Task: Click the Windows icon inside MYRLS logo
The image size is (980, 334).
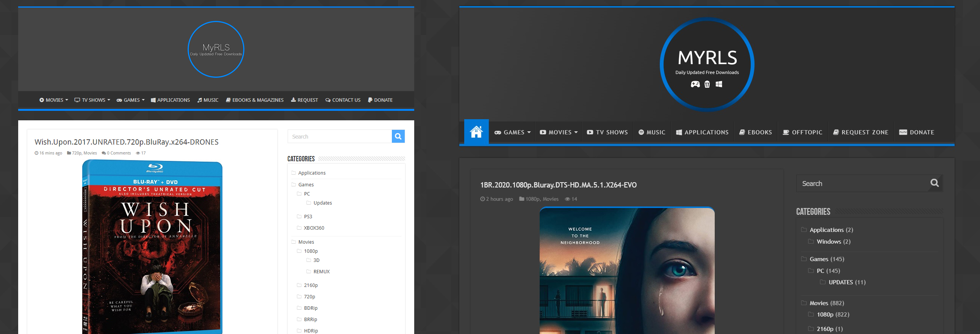Action: coord(719,84)
